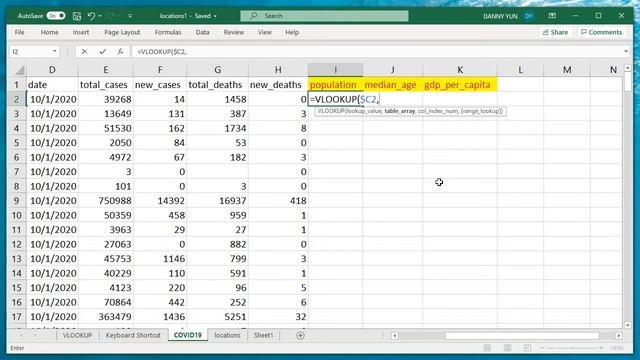Click VLOOKUP function name in tooltip
This screenshot has width=640, height=360.
coord(331,111)
